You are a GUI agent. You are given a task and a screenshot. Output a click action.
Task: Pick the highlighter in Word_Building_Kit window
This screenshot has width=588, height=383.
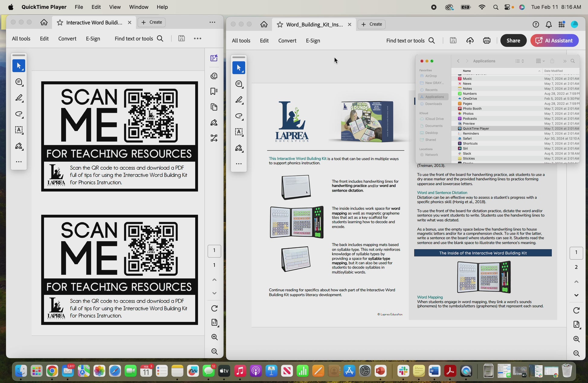click(239, 100)
